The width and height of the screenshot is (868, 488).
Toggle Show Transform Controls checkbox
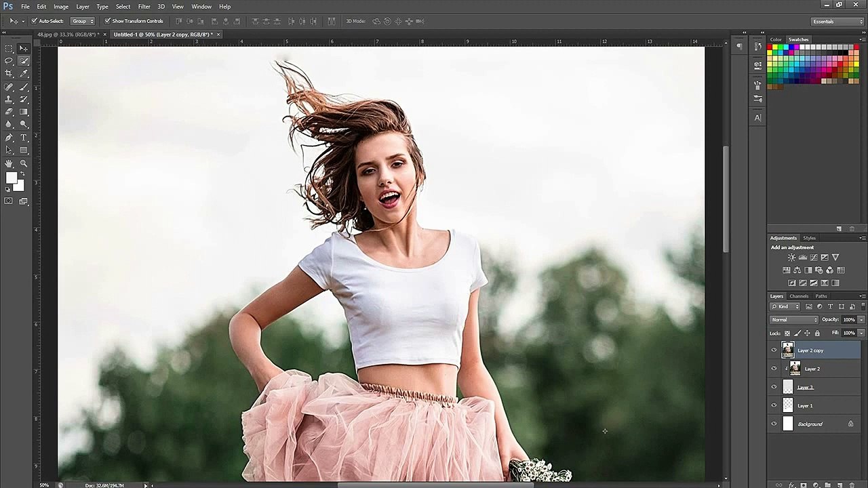[x=107, y=21]
